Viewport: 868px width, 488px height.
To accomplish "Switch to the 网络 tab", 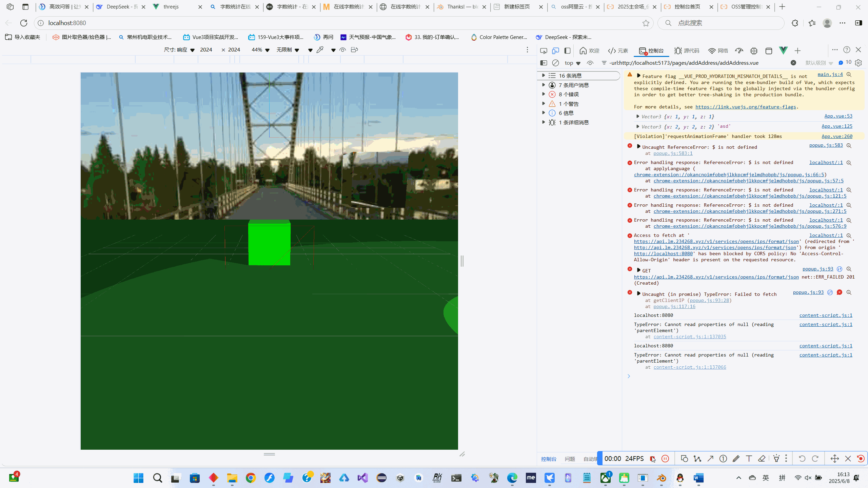I will 718,51.
